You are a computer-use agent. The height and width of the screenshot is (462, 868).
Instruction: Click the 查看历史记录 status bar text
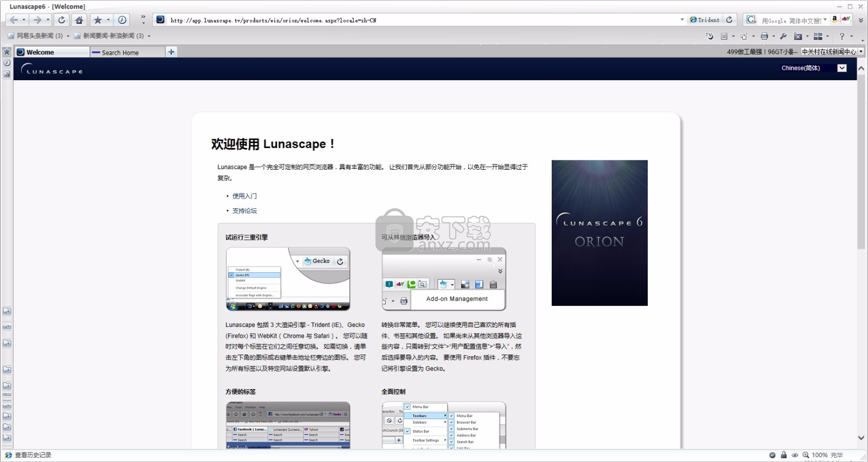(33, 455)
